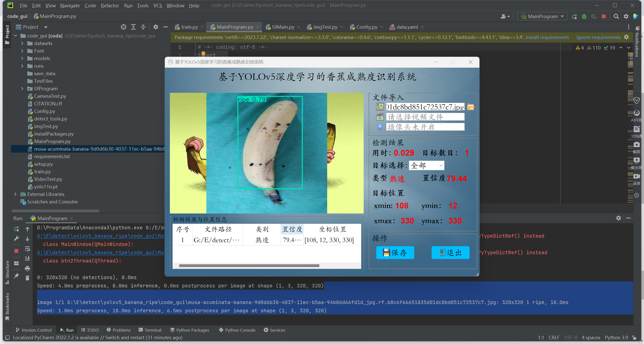Open the MainProgram run configuration dropdown
Image resolution: width=644 pixels, height=344 pixels.
542,17
